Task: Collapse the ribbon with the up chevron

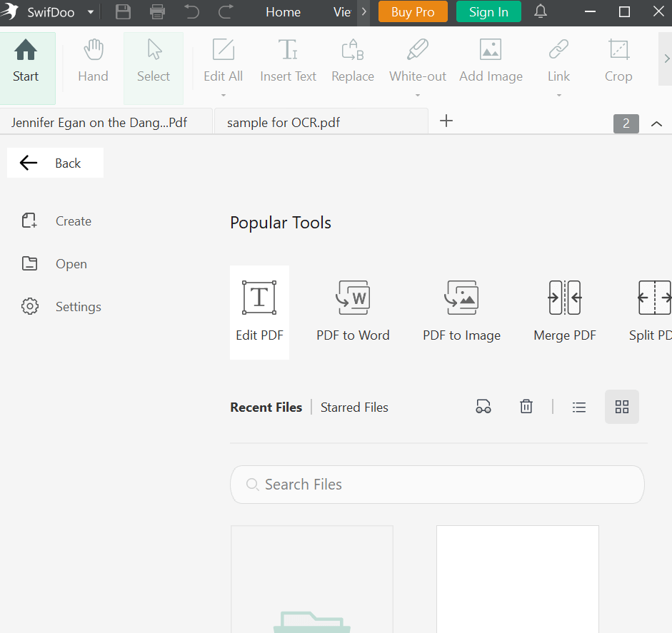Action: pos(656,123)
